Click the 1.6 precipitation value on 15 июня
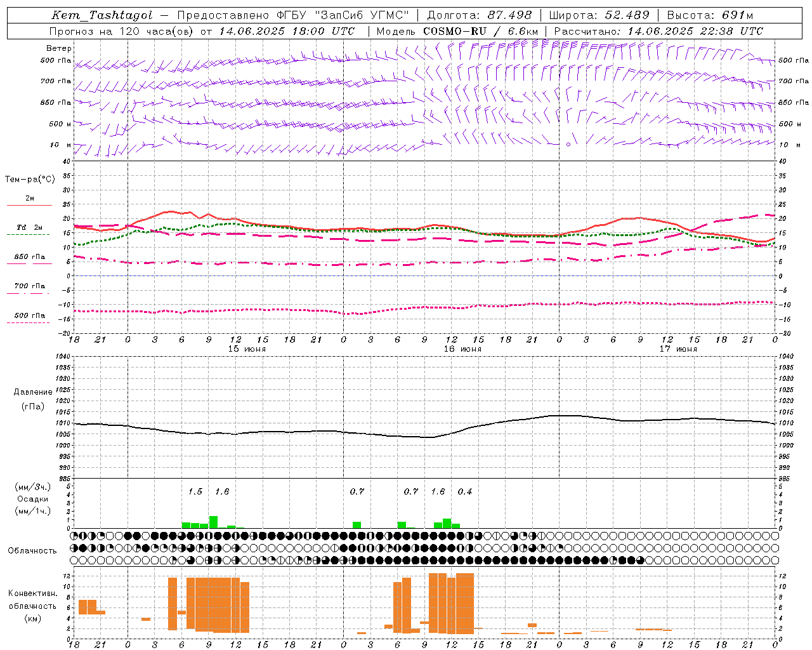The image size is (812, 650). tap(222, 491)
